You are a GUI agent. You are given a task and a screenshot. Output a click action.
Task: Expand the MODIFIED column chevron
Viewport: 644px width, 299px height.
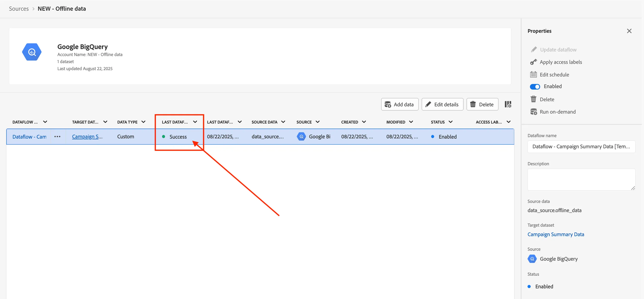pos(411,122)
